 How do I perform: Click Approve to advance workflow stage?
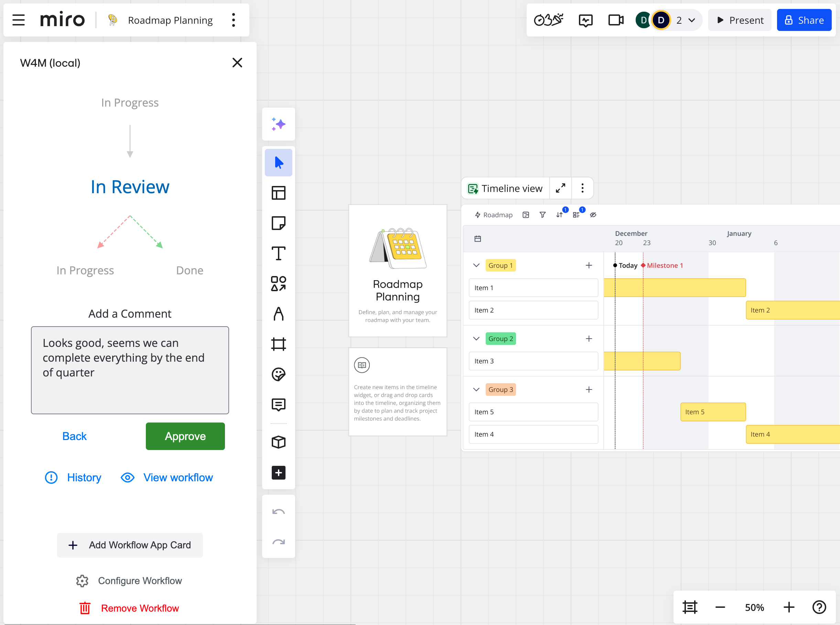185,436
